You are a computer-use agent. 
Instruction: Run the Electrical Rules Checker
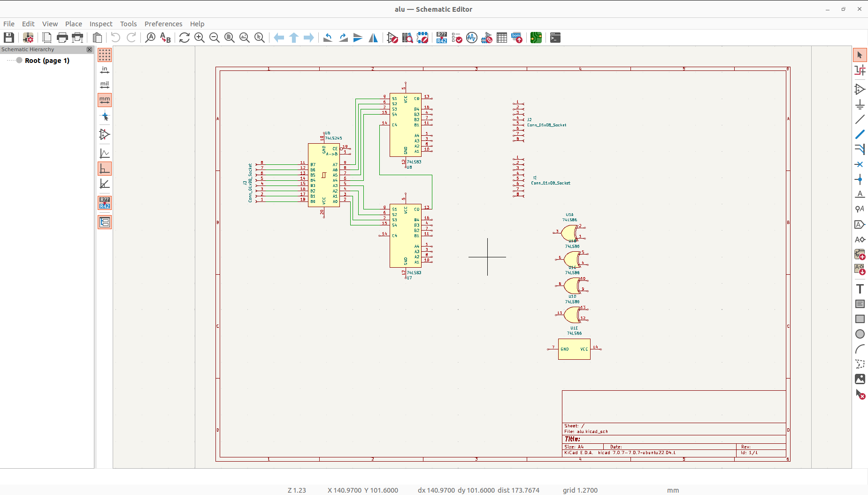pyautogui.click(x=457, y=38)
